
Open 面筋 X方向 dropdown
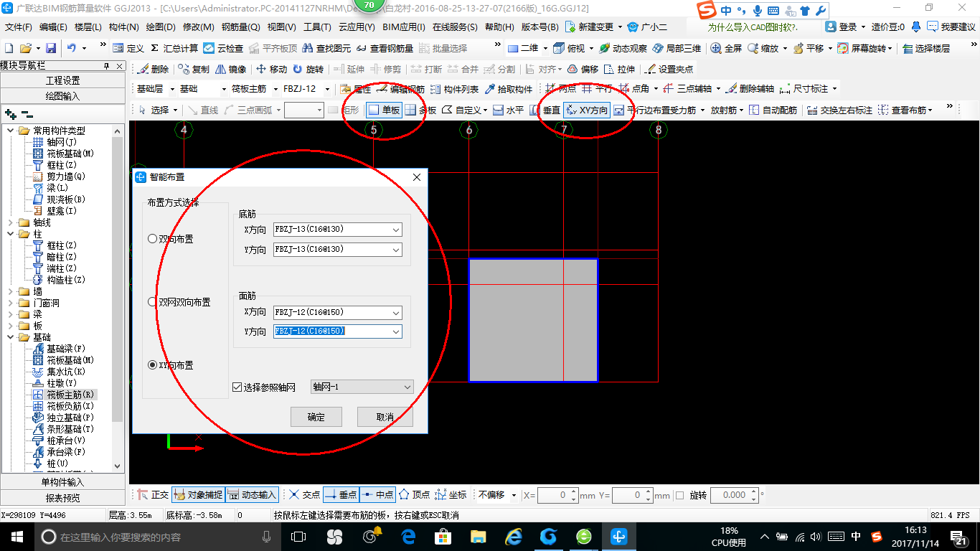(396, 313)
